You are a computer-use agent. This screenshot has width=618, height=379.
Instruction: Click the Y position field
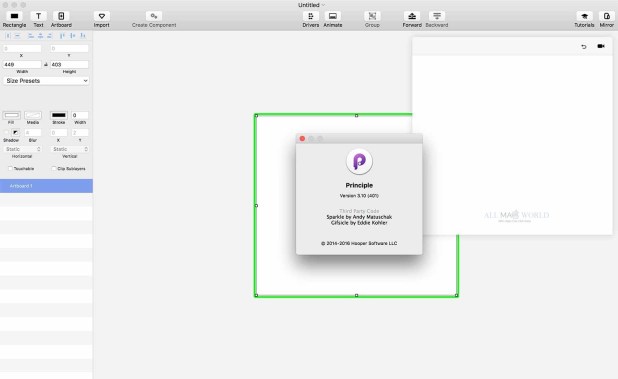pyautogui.click(x=69, y=48)
